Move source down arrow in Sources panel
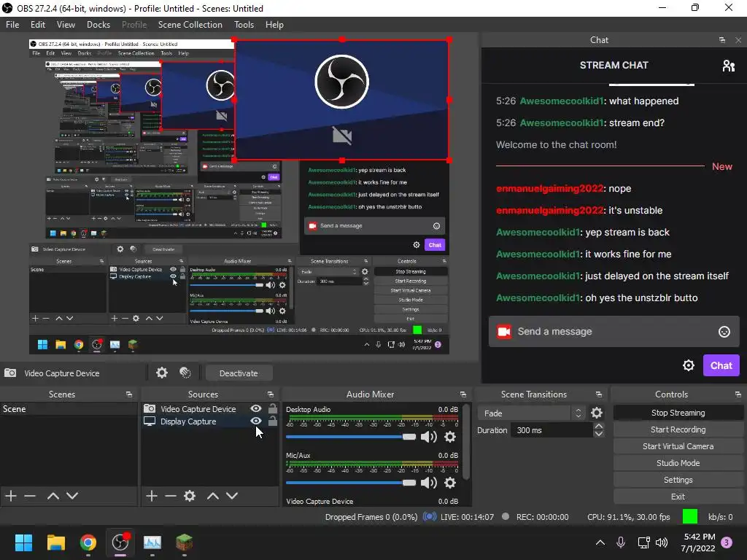This screenshot has width=747, height=560. point(231,496)
